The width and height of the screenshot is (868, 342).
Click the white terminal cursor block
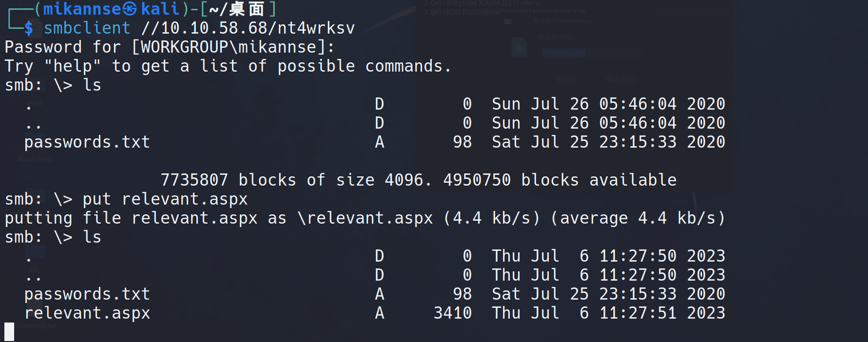click(9, 332)
